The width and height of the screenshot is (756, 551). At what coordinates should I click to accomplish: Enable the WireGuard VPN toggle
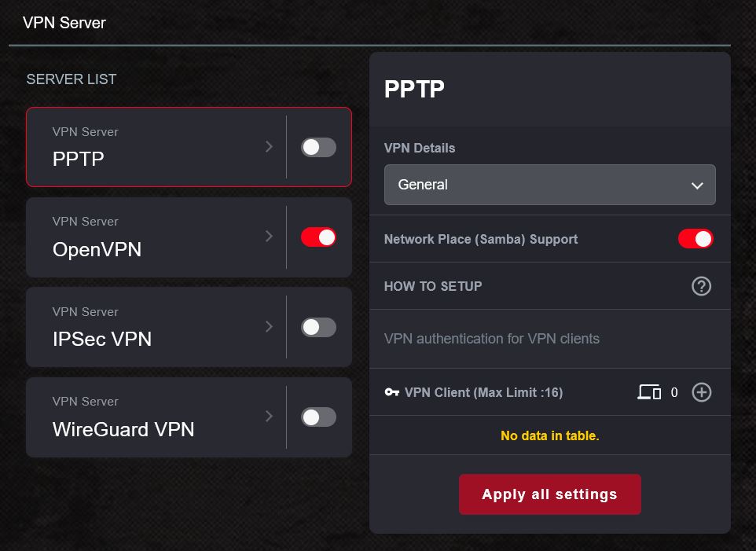tap(317, 417)
